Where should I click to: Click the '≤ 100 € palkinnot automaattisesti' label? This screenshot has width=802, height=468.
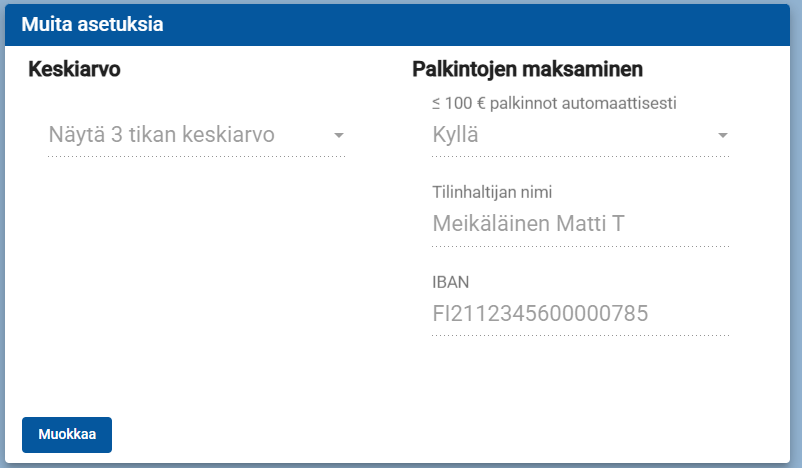click(554, 102)
